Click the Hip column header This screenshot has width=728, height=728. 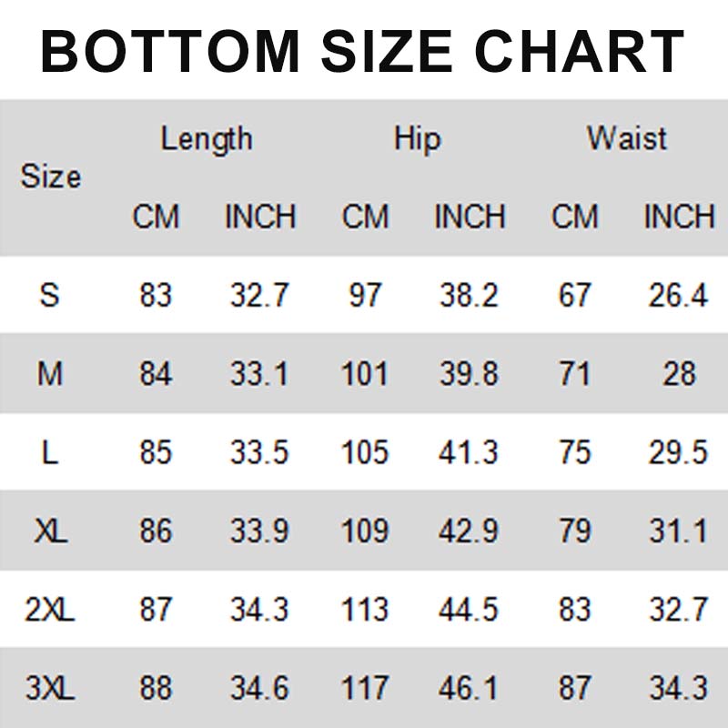tap(417, 139)
